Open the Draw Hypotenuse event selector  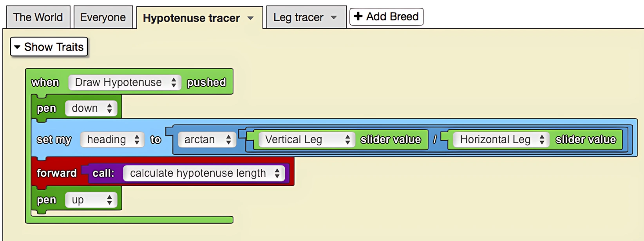[x=124, y=82]
